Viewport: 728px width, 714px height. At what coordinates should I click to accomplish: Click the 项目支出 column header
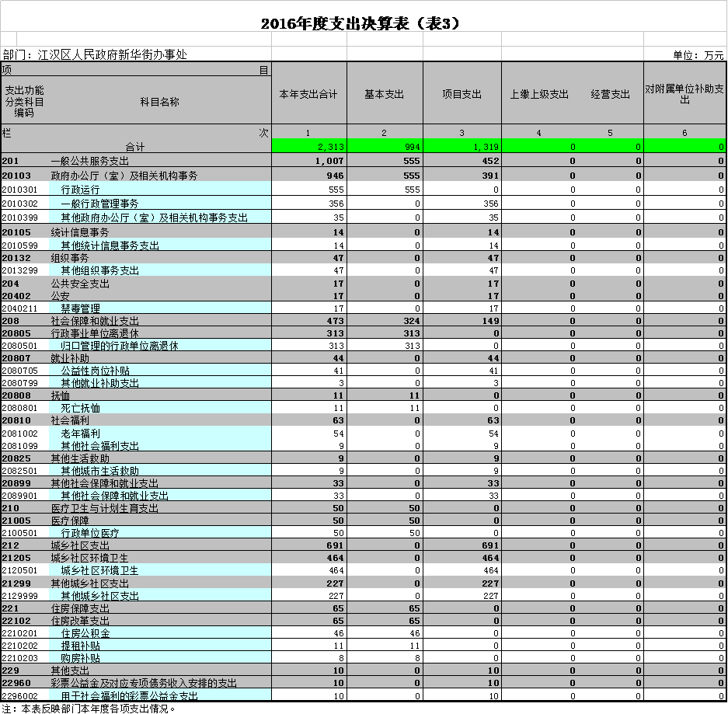(462, 95)
